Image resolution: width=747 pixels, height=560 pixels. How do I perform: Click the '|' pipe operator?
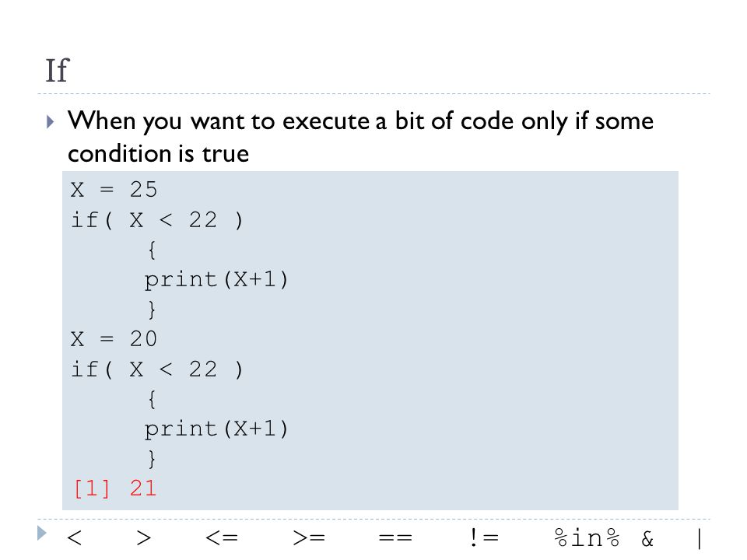point(699,539)
